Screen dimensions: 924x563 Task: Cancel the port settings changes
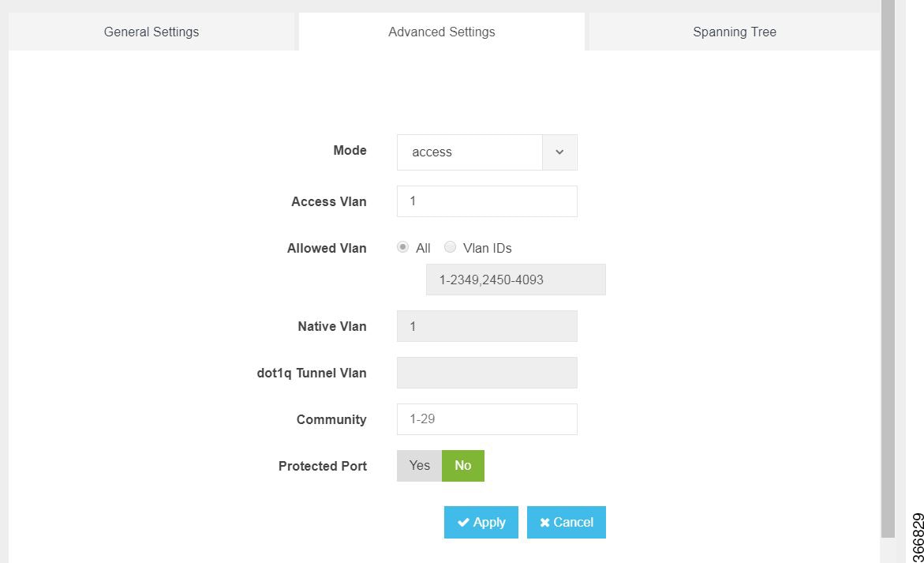[x=567, y=522]
